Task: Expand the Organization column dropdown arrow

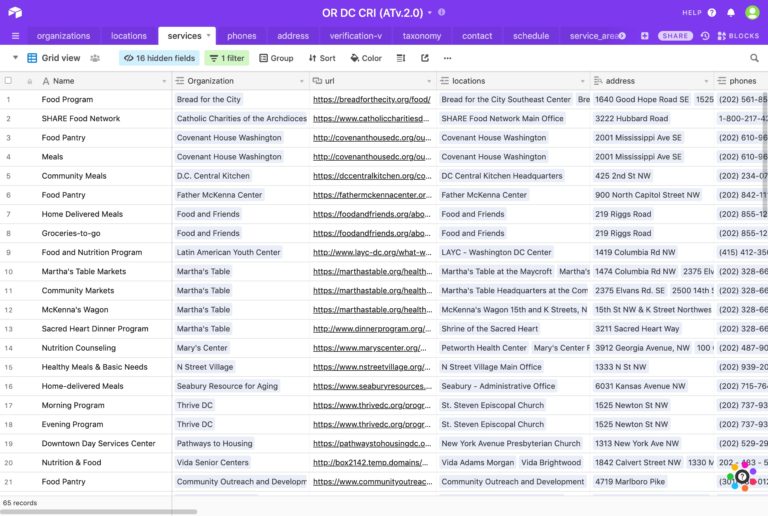Action: point(301,81)
